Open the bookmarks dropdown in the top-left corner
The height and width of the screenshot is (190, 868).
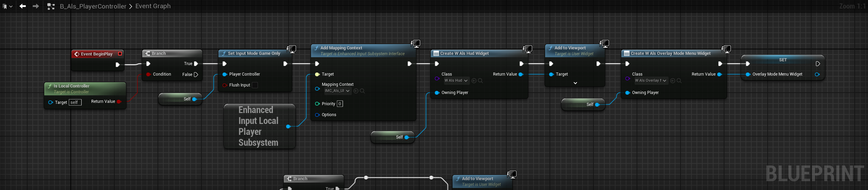7,6
